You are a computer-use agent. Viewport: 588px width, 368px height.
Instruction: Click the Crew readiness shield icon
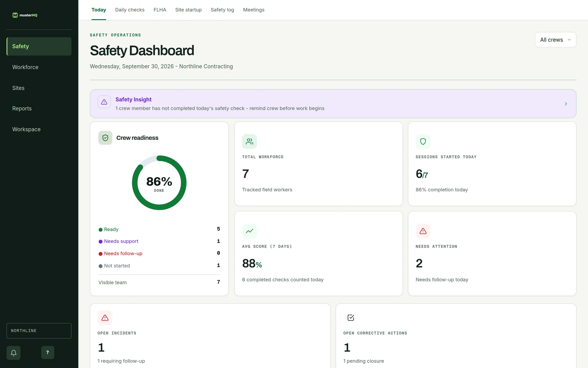click(x=105, y=138)
